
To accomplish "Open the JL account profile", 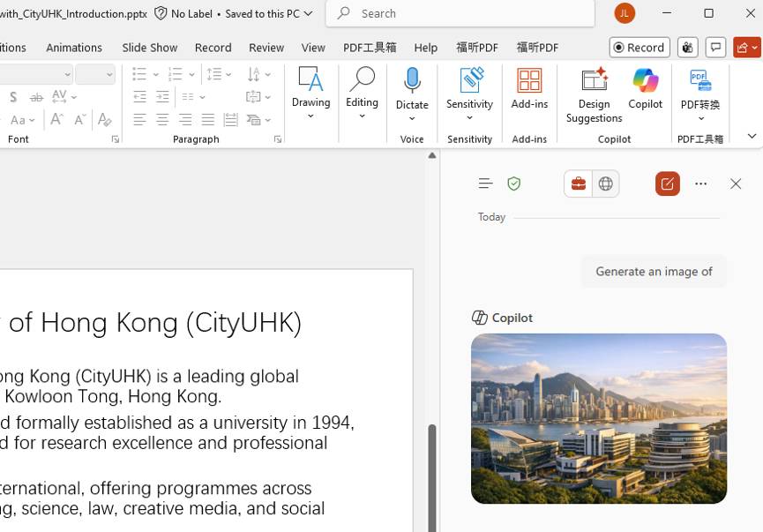I will pos(625,13).
